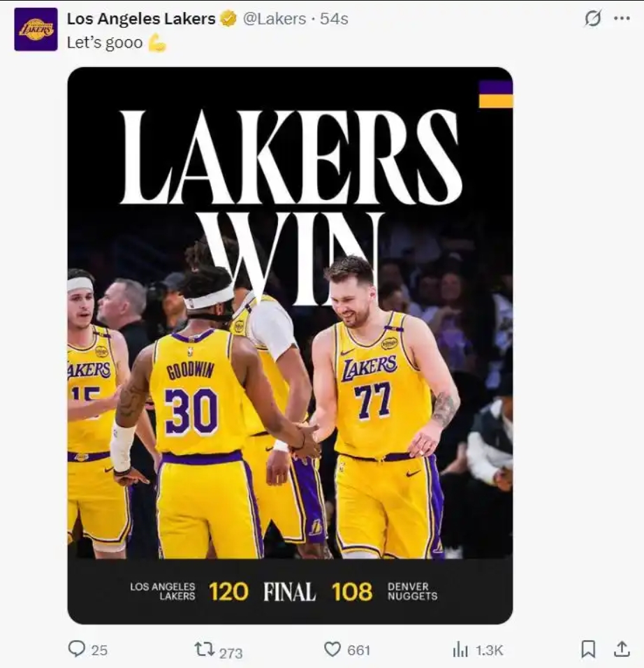This screenshot has height=668, width=644.
Task: Repost the tweet with the retweet icon
Action: (203, 649)
